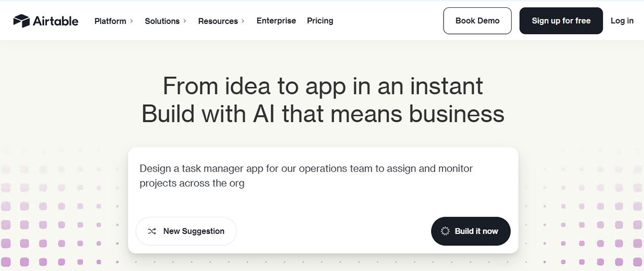Viewport: 644px width, 271px height.
Task: Click the sparkle icon beside Build it now
Action: coord(445,231)
